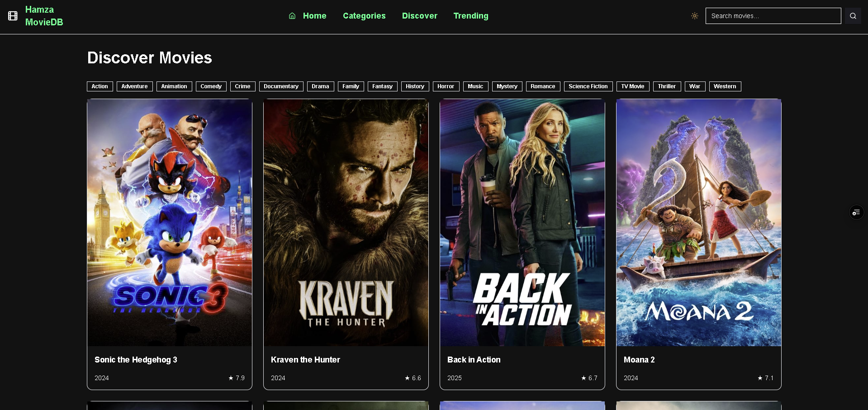The height and width of the screenshot is (410, 868).
Task: Open the floating side panel icon
Action: click(856, 212)
